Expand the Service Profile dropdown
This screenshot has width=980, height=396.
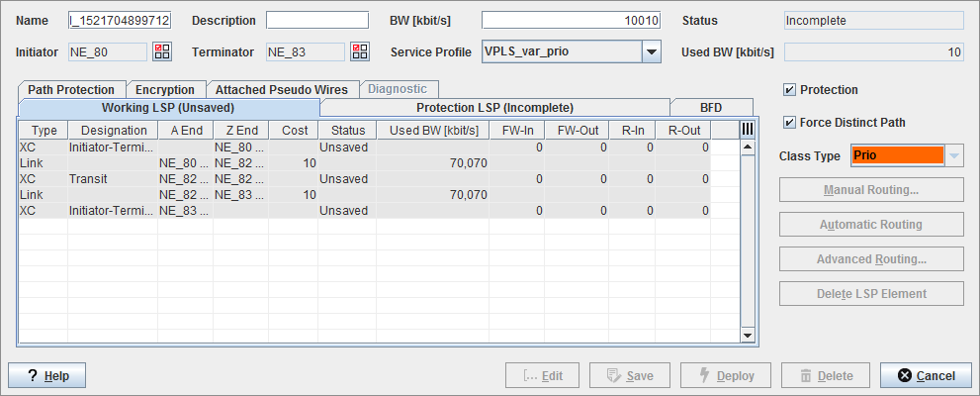[x=651, y=51]
